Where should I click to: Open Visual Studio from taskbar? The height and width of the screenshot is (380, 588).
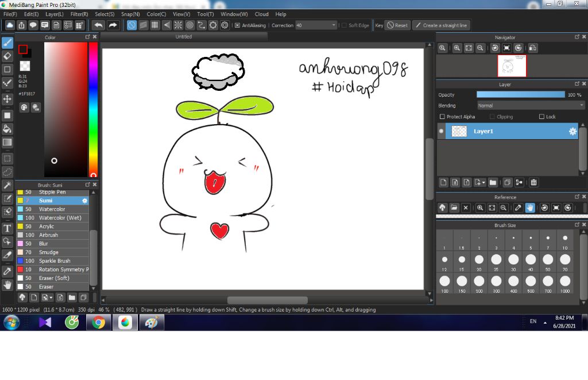tap(45, 323)
